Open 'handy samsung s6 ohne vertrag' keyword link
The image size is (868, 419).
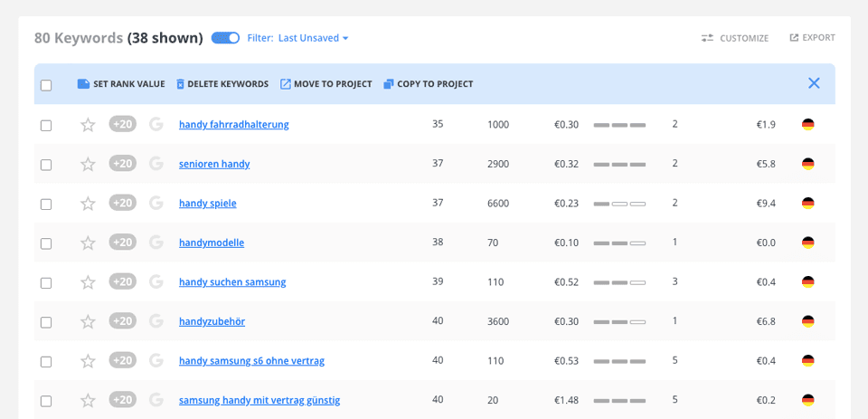pyautogui.click(x=251, y=361)
